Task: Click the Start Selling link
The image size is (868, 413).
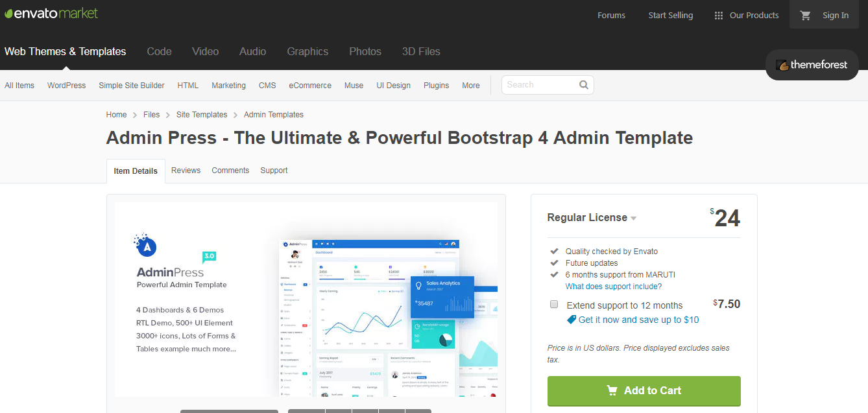Action: [671, 16]
